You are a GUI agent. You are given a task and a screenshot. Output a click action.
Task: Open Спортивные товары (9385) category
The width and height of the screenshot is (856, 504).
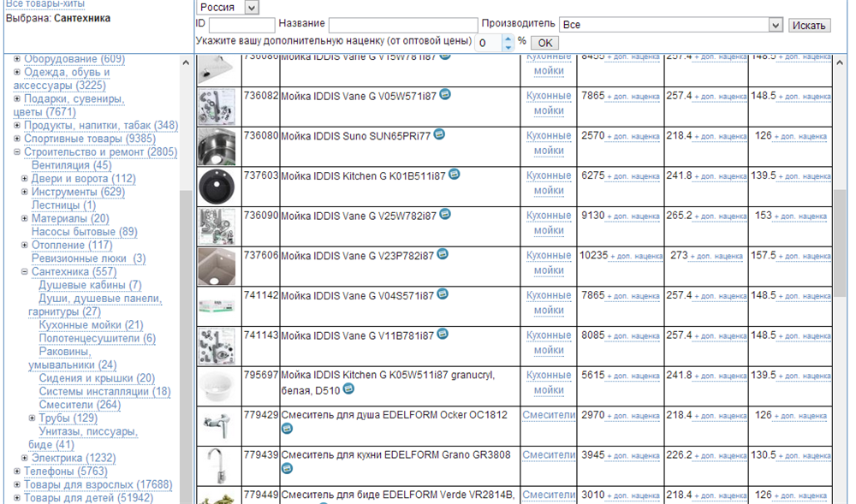(90, 139)
